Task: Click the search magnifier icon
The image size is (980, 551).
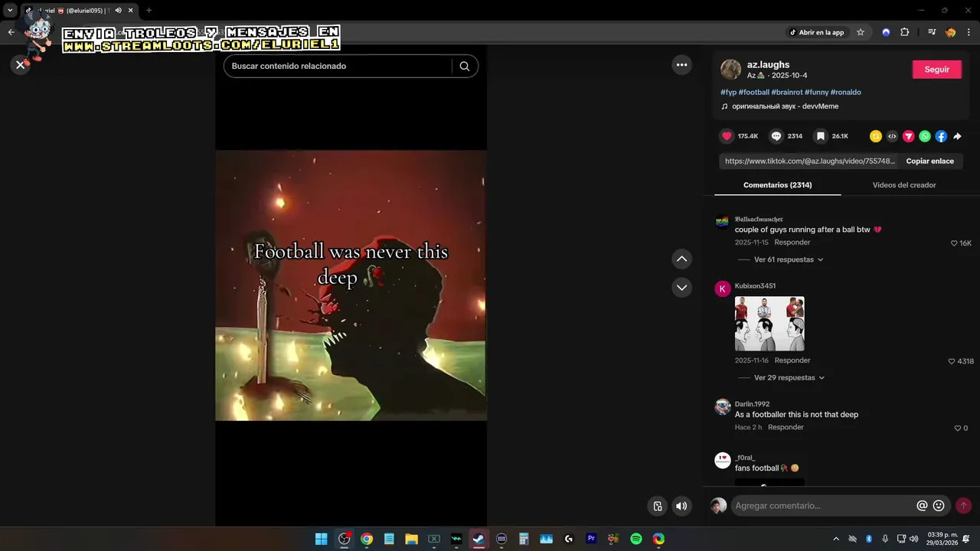Action: tap(464, 66)
